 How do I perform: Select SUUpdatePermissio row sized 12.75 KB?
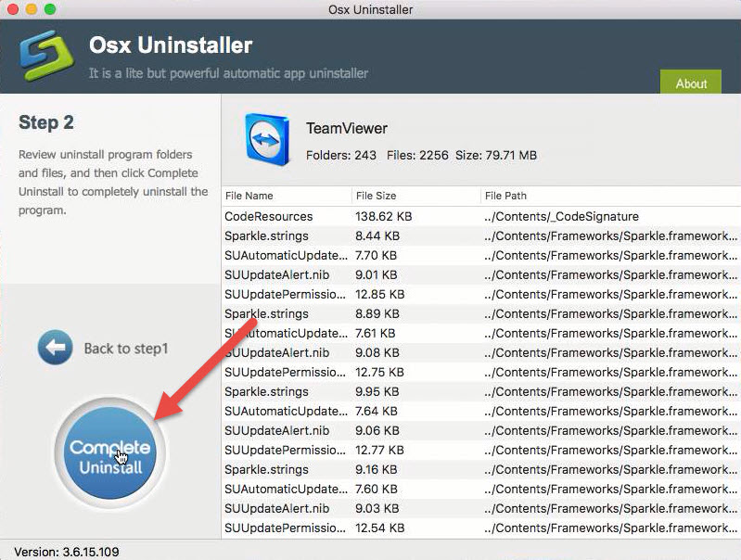click(x=481, y=372)
